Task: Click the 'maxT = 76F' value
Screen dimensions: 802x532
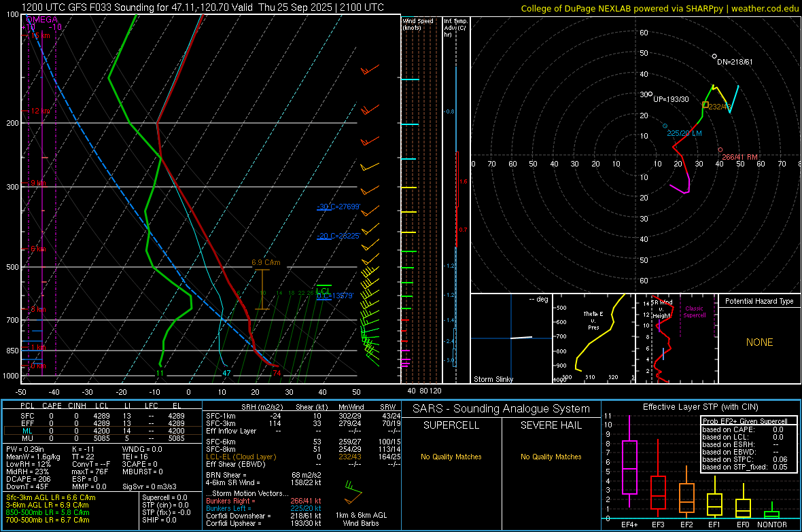Action: [90, 471]
